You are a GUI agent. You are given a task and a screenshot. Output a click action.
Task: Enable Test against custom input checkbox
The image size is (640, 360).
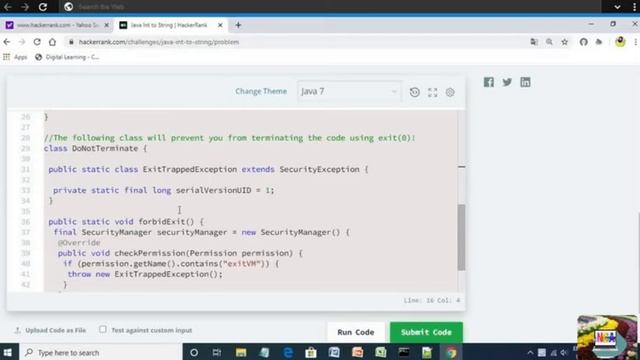103,329
